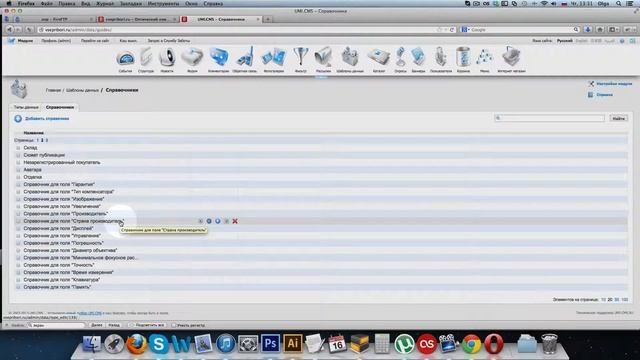Viewport: 640px width, 360px height.
Task: Open the События module icon
Action: [x=125, y=58]
